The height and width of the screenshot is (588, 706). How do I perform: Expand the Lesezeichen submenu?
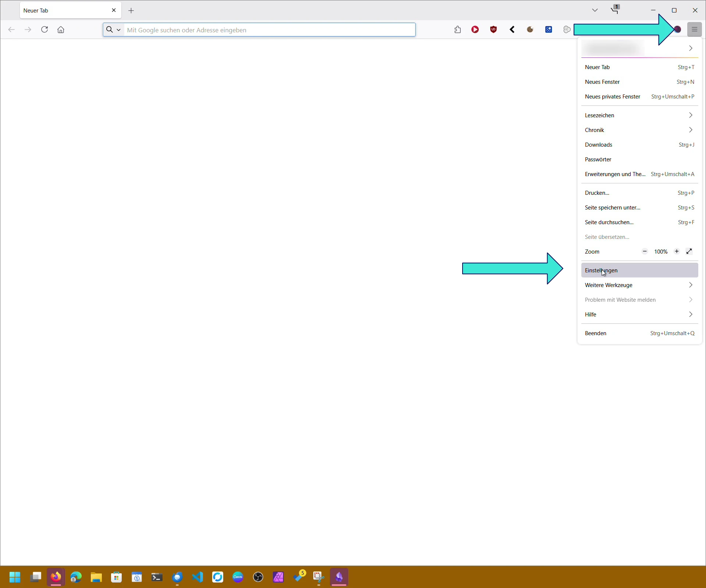(640, 115)
